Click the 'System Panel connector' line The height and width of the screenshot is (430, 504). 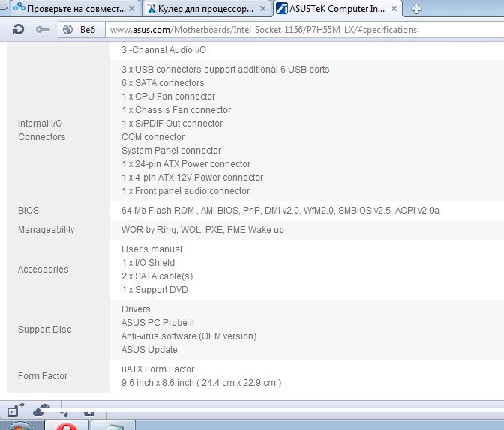coord(171,151)
